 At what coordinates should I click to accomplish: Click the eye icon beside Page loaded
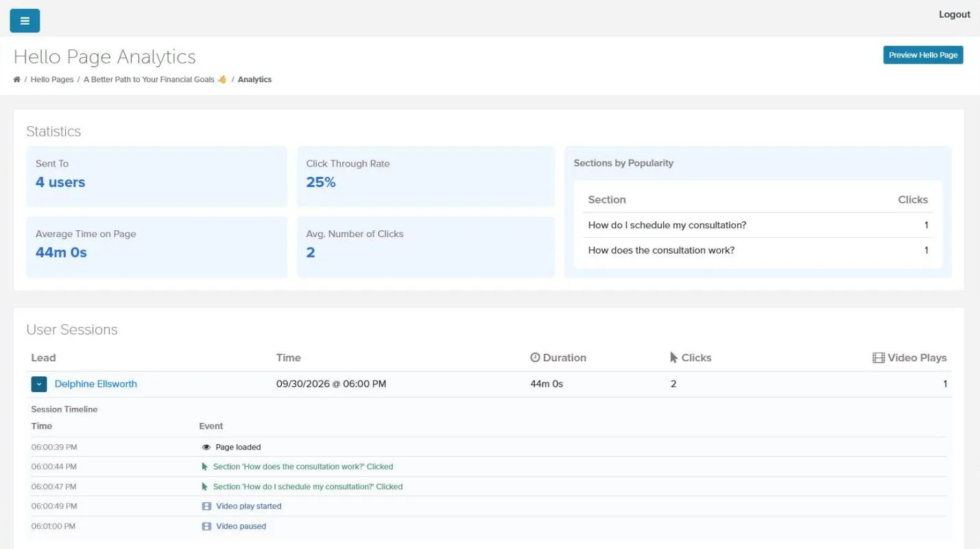[206, 447]
